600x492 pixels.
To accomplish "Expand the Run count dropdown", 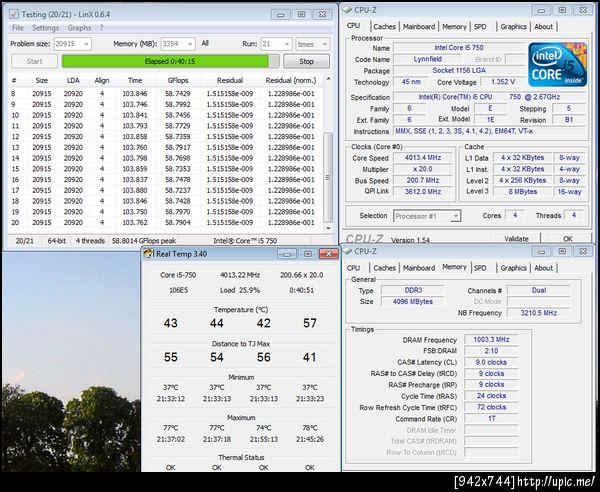I will 287,44.
